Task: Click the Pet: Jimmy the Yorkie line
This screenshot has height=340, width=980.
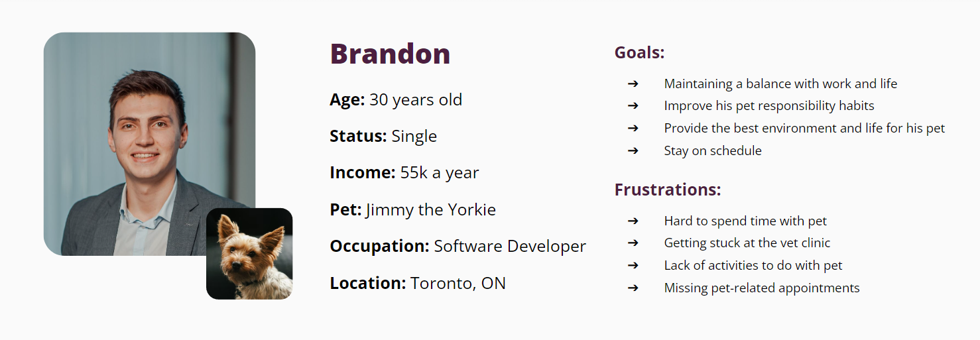Action: [412, 210]
